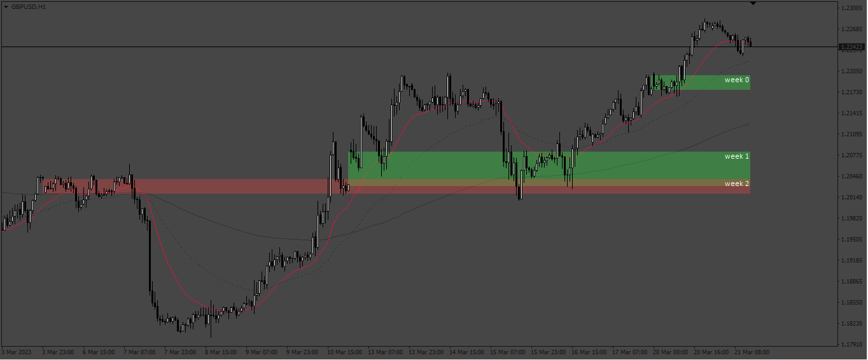Click time axis label 7 Mar 07:00
868x360 pixels.
tap(139, 351)
